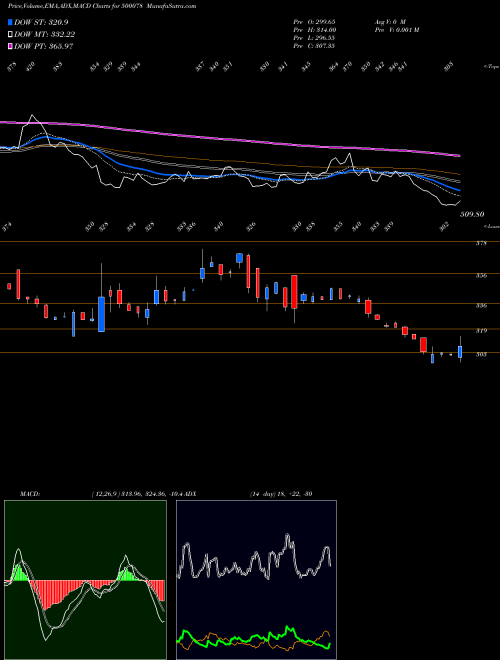Image resolution: width=500 pixels, height=660 pixels.
Task: Click the 309.80 last price label
Action: coord(472,214)
